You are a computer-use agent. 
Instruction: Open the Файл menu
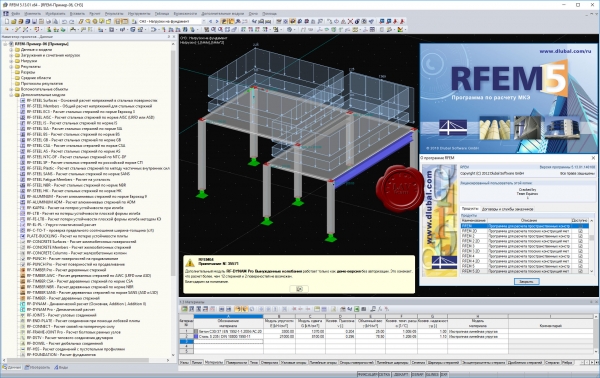click(x=15, y=13)
